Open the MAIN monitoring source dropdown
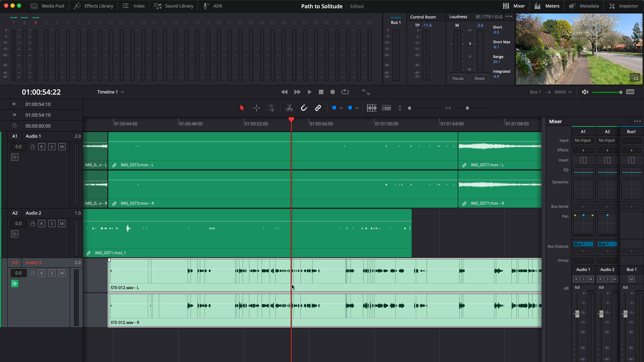The image size is (644, 362). [563, 92]
